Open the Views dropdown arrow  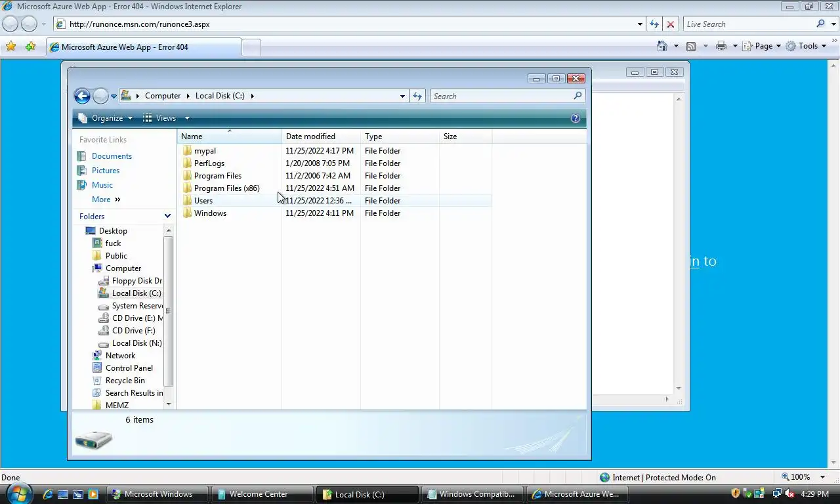(x=187, y=118)
